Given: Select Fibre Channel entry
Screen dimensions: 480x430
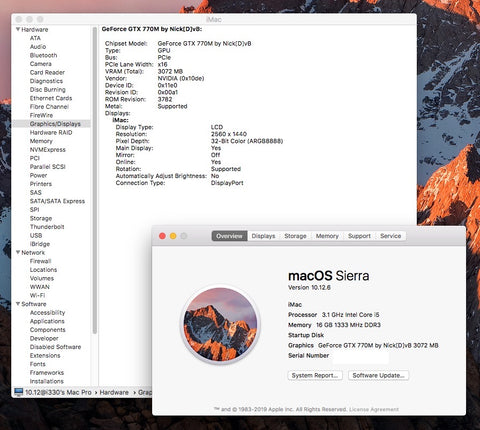Looking at the screenshot, I should tap(49, 107).
